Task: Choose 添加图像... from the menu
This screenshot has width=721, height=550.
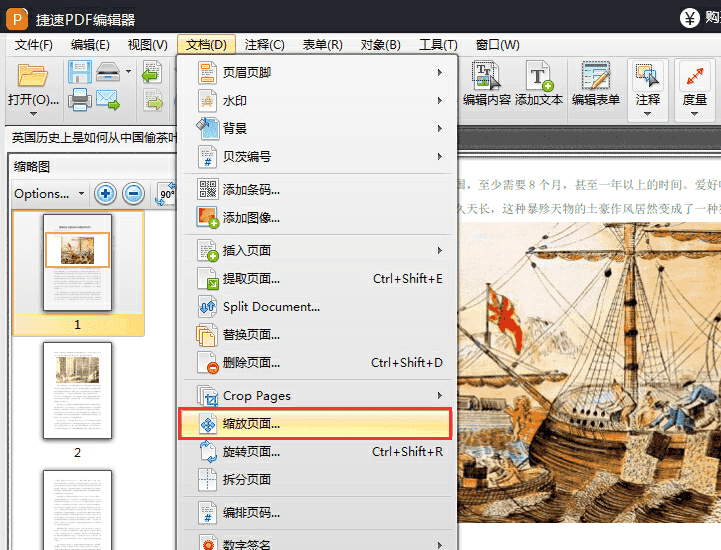Action: (316, 218)
